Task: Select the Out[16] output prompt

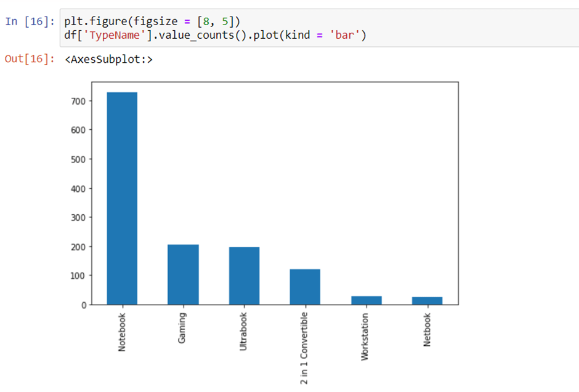Action: click(30, 58)
